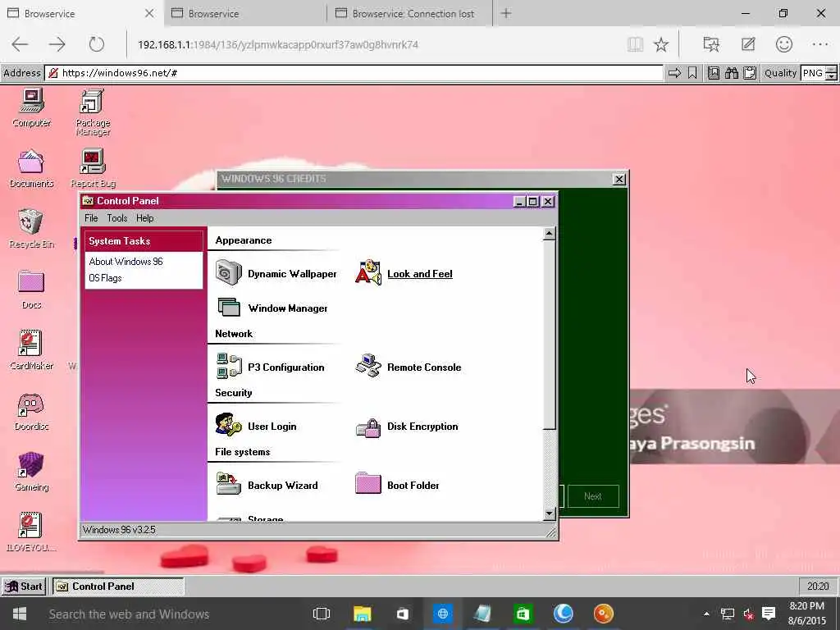Click the scroll down arrow in Control Panel
The height and width of the screenshot is (630, 840).
pyautogui.click(x=549, y=514)
